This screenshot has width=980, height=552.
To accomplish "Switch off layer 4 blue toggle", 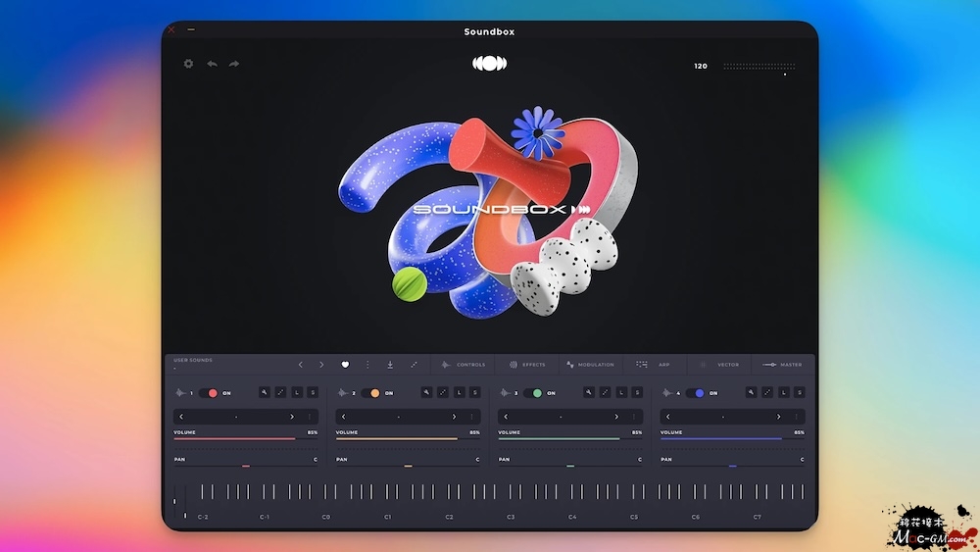I will (x=697, y=392).
